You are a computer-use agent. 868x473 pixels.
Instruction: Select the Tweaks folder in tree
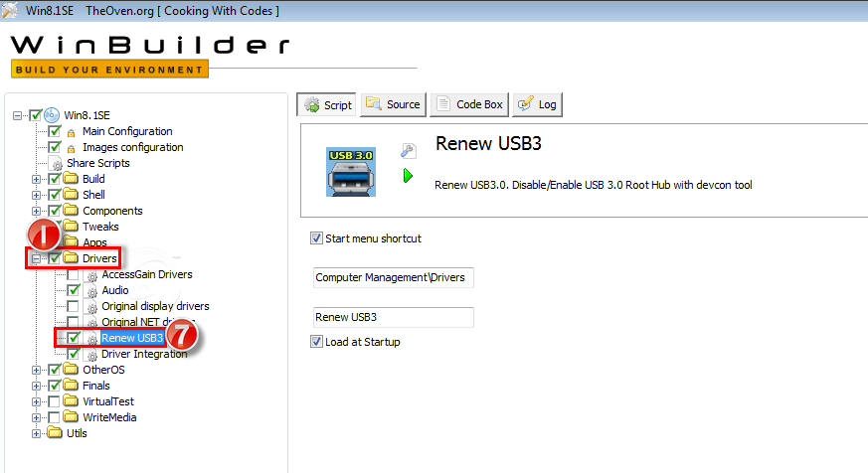[x=100, y=227]
